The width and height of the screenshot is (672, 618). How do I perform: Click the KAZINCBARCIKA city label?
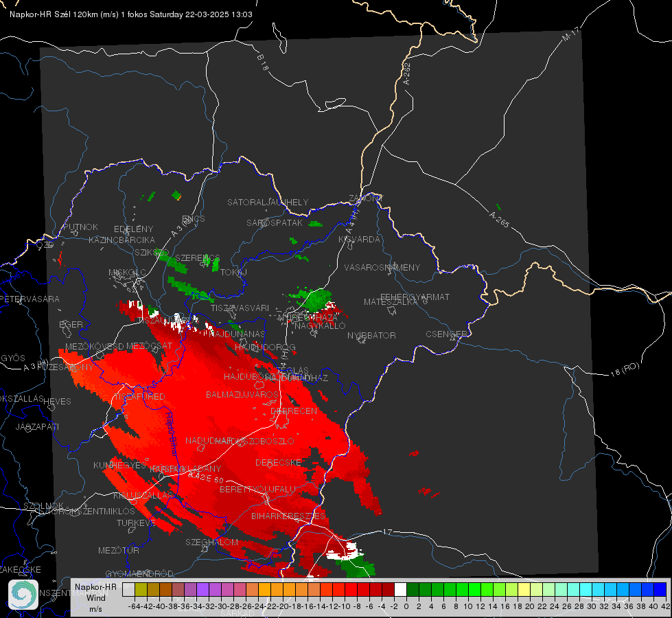(x=121, y=240)
